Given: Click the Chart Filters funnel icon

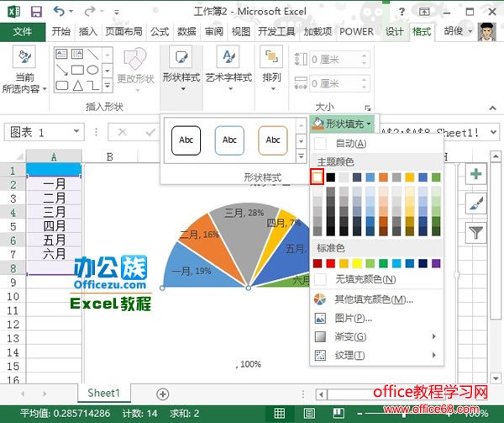Looking at the screenshot, I should click(475, 232).
